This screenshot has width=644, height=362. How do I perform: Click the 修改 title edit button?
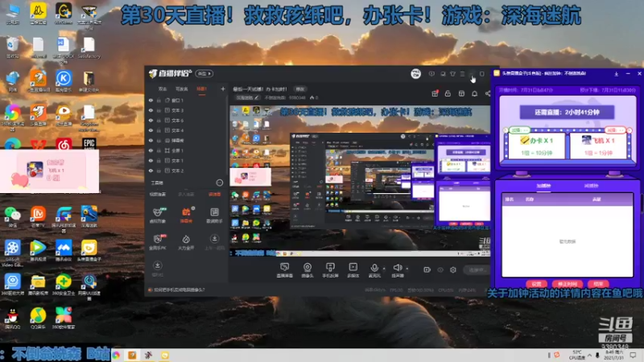coord(300,89)
